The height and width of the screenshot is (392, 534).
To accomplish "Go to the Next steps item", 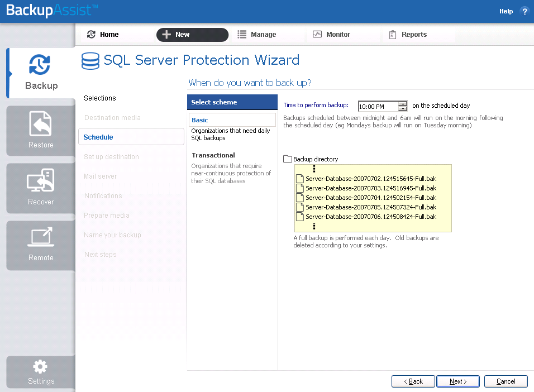I will pos(101,255).
